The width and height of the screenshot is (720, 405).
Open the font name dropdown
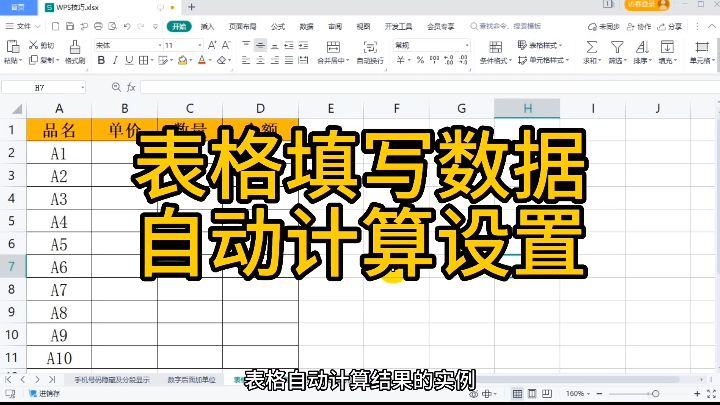tap(160, 45)
